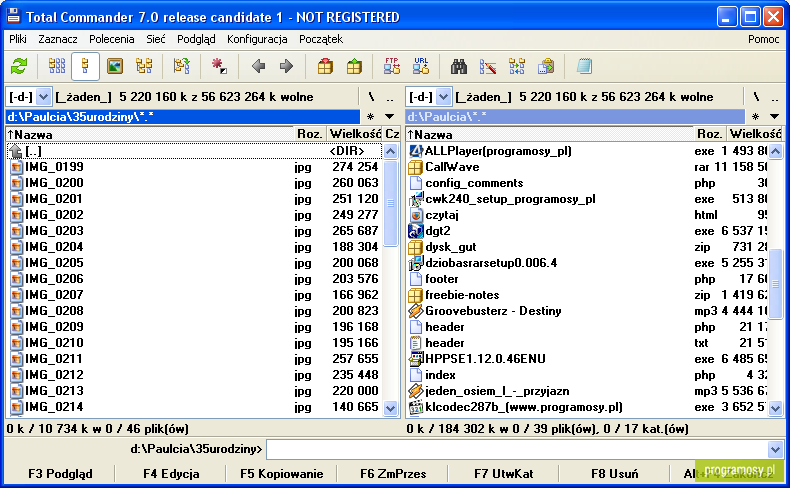This screenshot has height=488, width=790.
Task: Click the left panel scrollbar thumb
Action: (x=390, y=202)
